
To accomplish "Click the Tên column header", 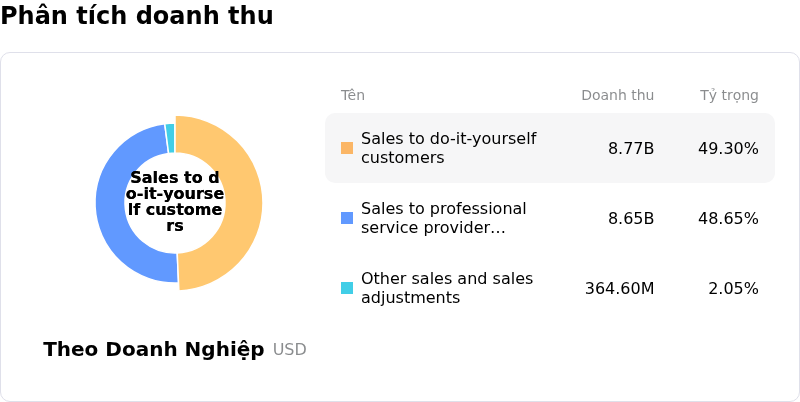I will 353,96.
